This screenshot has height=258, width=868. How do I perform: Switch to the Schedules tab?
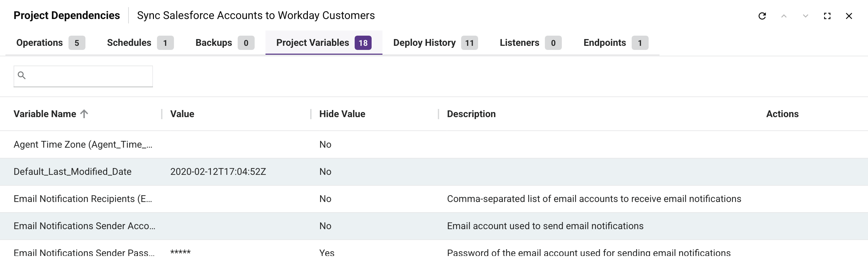(x=140, y=43)
